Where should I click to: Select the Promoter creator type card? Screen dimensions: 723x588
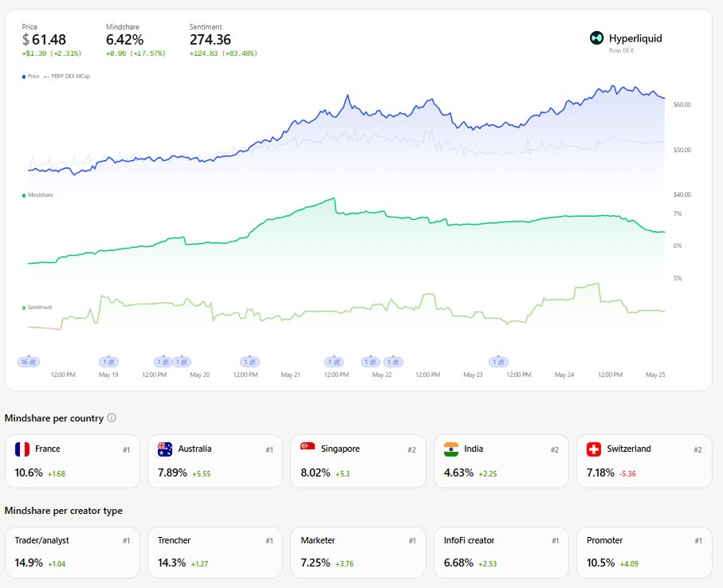click(644, 552)
